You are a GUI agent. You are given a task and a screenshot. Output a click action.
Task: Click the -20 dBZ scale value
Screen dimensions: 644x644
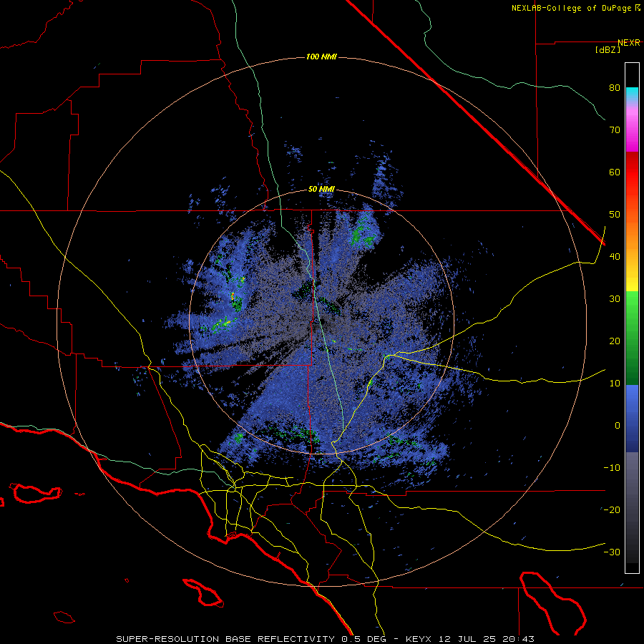(x=612, y=510)
